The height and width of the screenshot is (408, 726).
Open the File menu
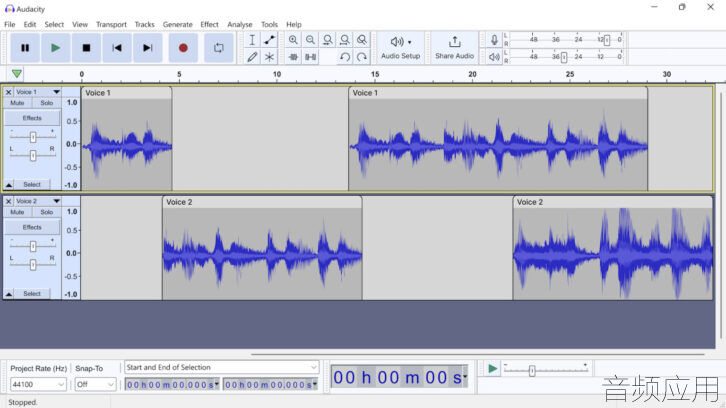10,25
